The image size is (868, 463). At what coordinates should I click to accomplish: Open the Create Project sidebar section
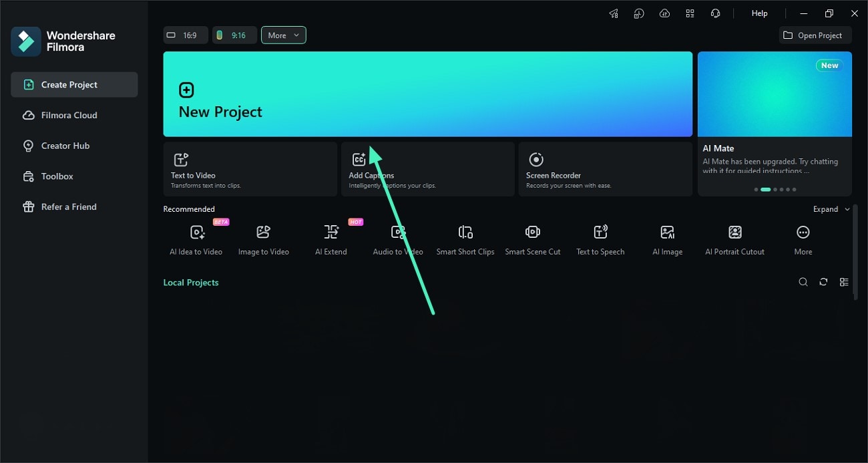click(x=74, y=85)
